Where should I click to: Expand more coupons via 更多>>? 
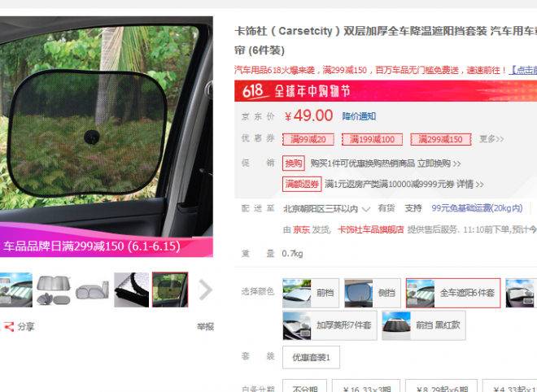coord(491,139)
